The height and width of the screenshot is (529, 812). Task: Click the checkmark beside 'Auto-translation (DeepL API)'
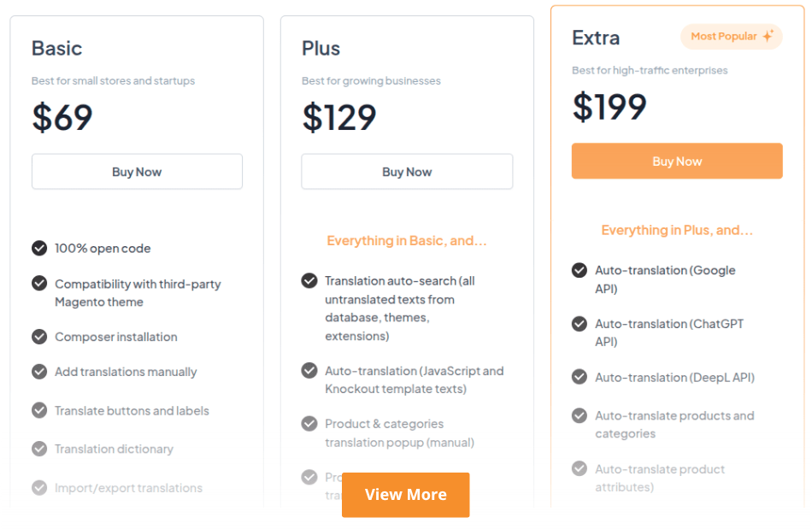[x=580, y=377]
